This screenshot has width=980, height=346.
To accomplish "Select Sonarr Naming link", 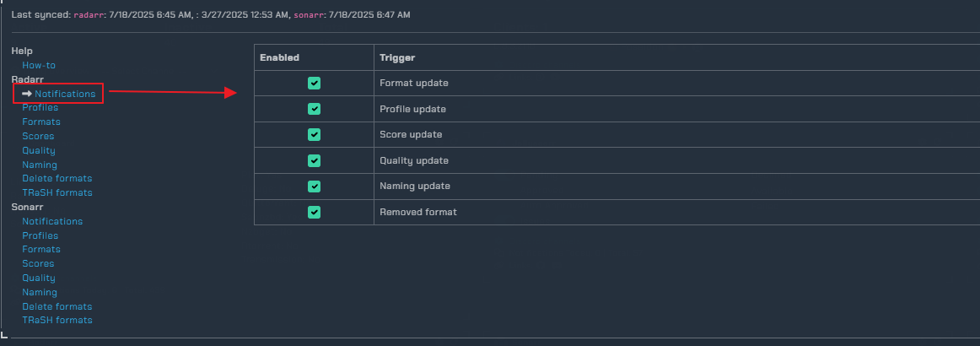I will [40, 292].
